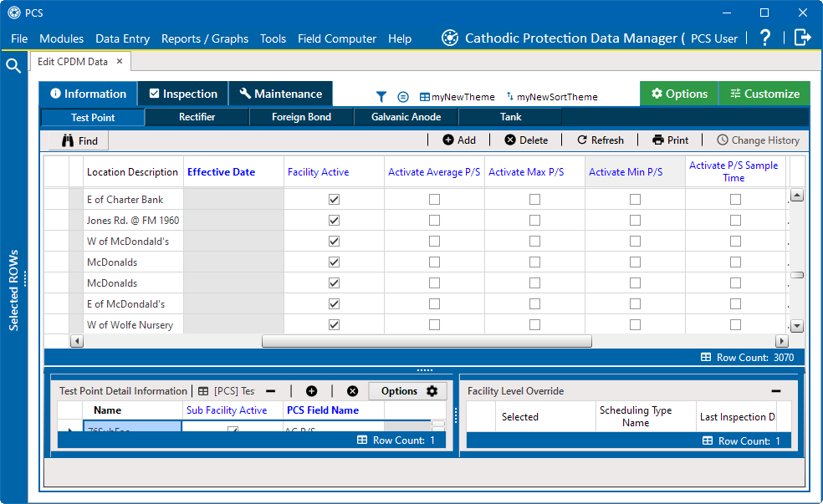Uncheck Facility Active for E of Charter Bank
This screenshot has width=823, height=504.
pyautogui.click(x=334, y=199)
